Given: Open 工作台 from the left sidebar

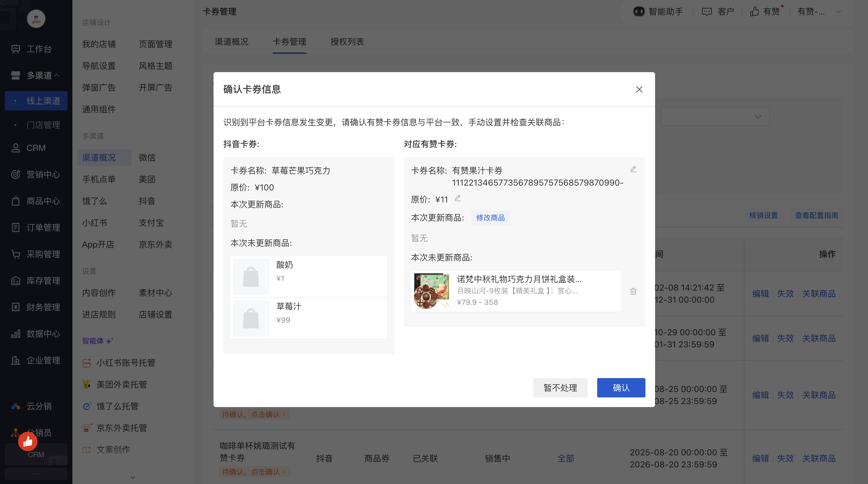Looking at the screenshot, I should (39, 49).
